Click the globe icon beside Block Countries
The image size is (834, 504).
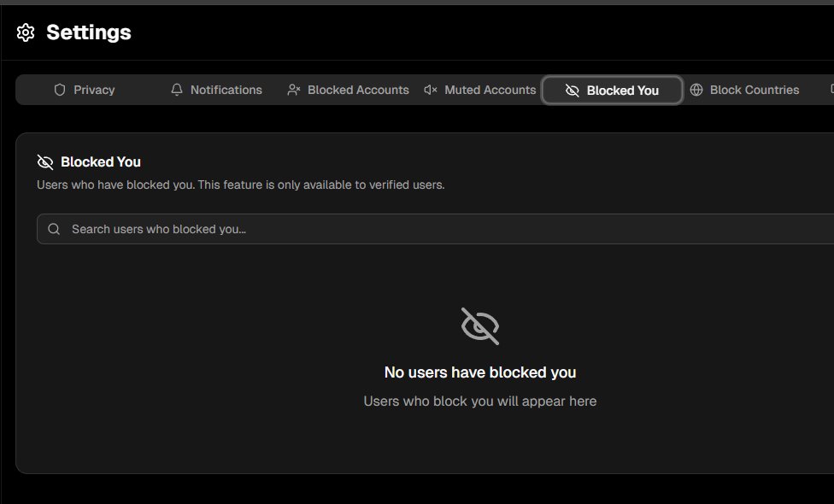click(x=696, y=90)
